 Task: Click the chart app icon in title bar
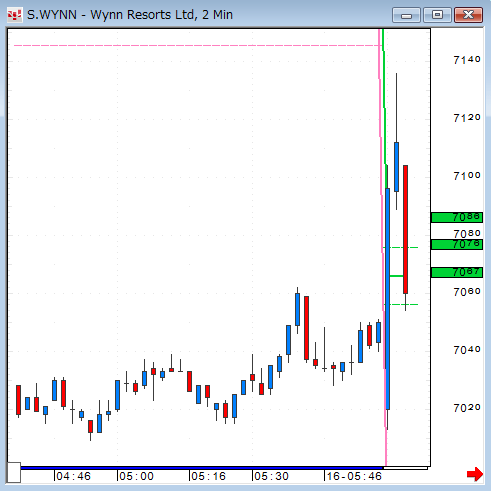(x=14, y=15)
